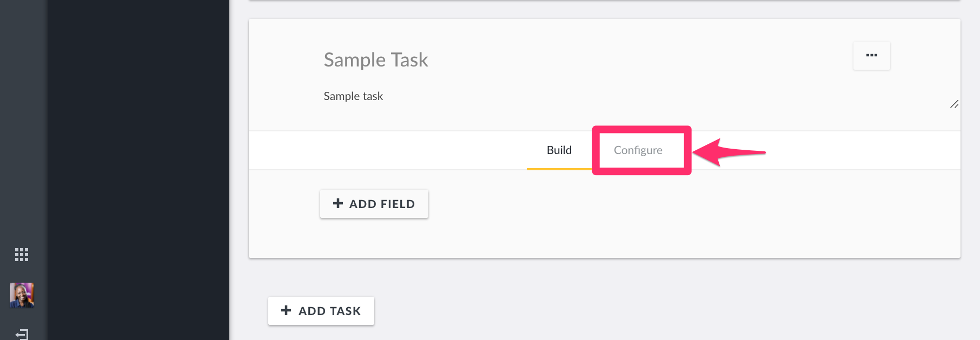Open the three-dot options menu for Sample Task
This screenshot has height=340, width=980.
click(x=872, y=56)
